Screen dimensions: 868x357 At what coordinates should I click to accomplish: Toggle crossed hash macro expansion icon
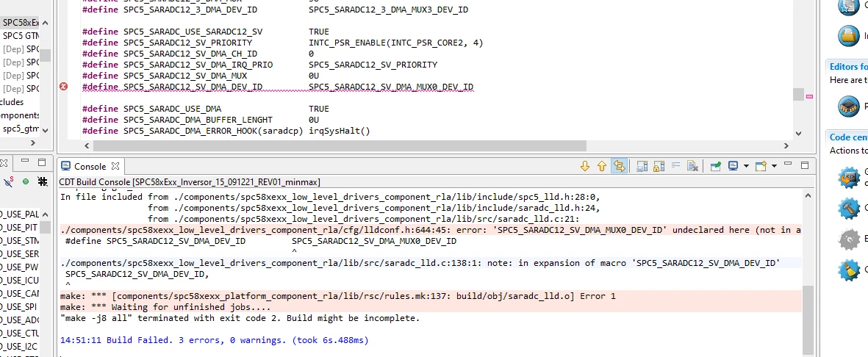click(x=42, y=181)
